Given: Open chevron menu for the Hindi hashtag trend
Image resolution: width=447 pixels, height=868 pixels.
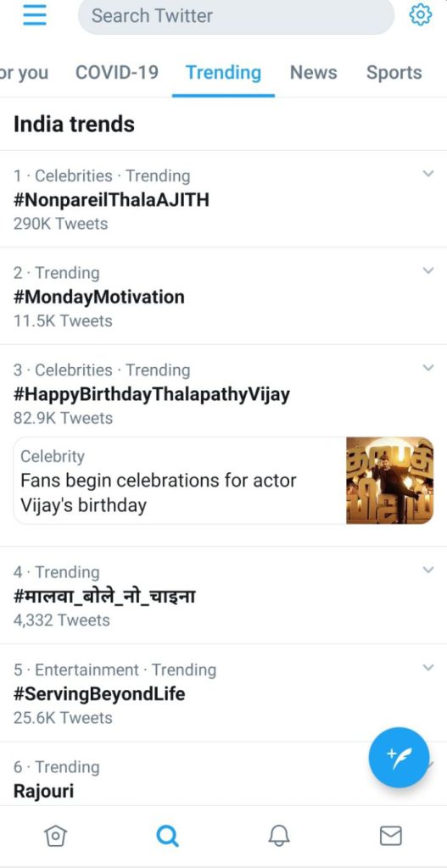Looking at the screenshot, I should 427,570.
